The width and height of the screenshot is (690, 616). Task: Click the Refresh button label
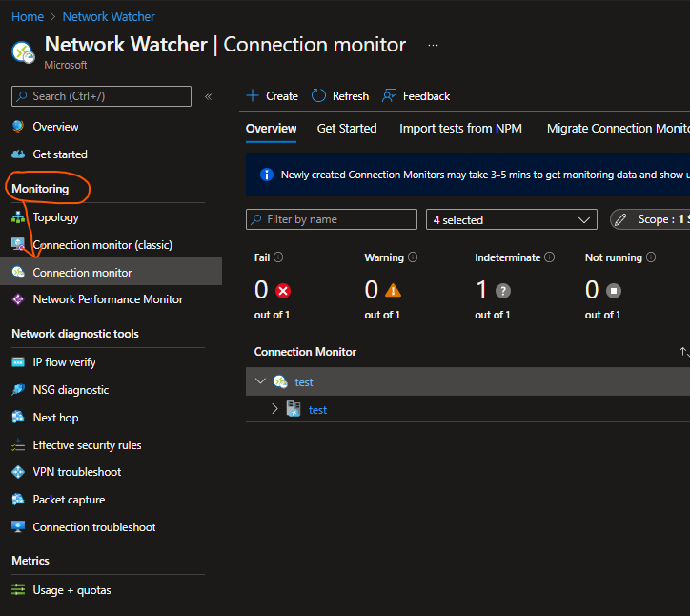pos(351,96)
